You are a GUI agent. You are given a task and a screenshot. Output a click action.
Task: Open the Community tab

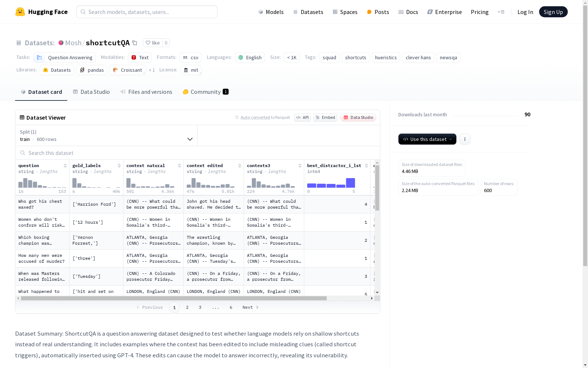pyautogui.click(x=206, y=92)
